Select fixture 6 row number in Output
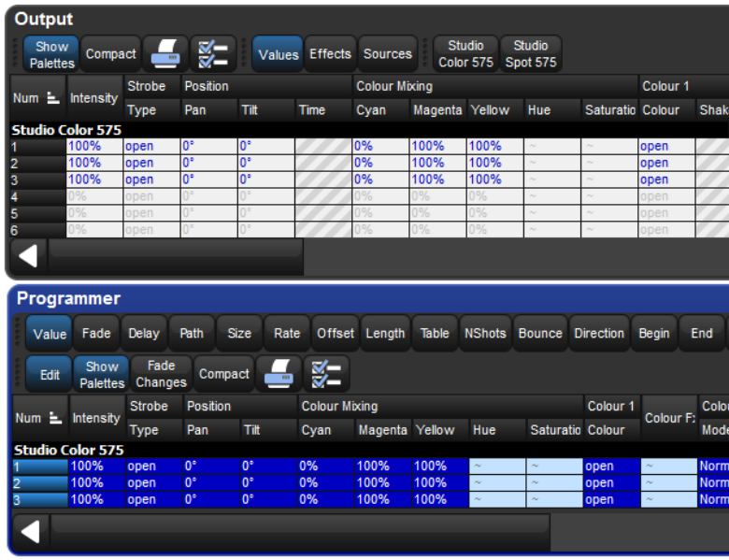The width and height of the screenshot is (729, 560). (x=37, y=230)
